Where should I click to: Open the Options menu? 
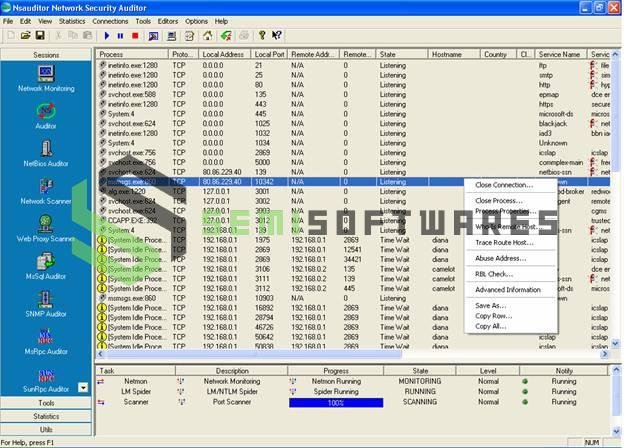pyautogui.click(x=196, y=21)
